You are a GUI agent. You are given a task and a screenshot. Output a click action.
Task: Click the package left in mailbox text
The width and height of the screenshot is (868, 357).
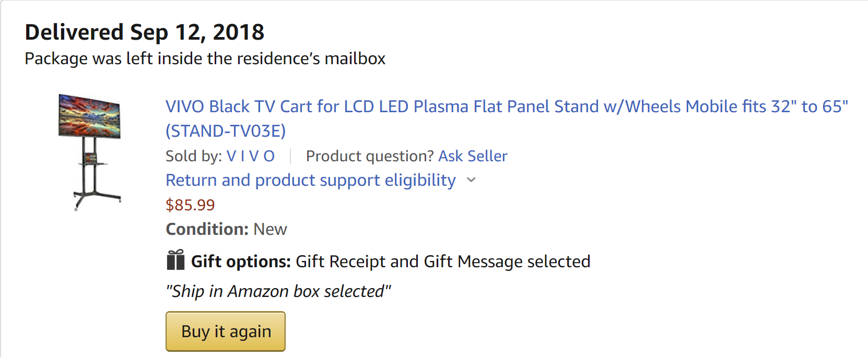(x=205, y=58)
